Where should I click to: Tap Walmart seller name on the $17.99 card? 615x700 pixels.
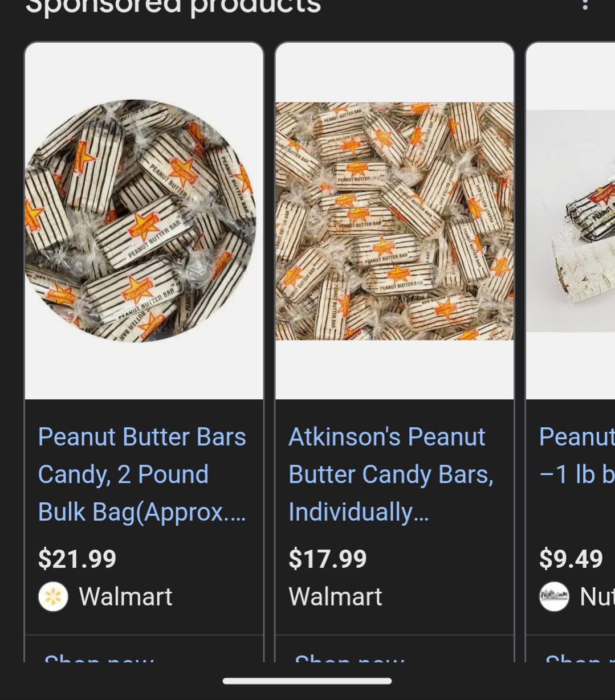[335, 597]
